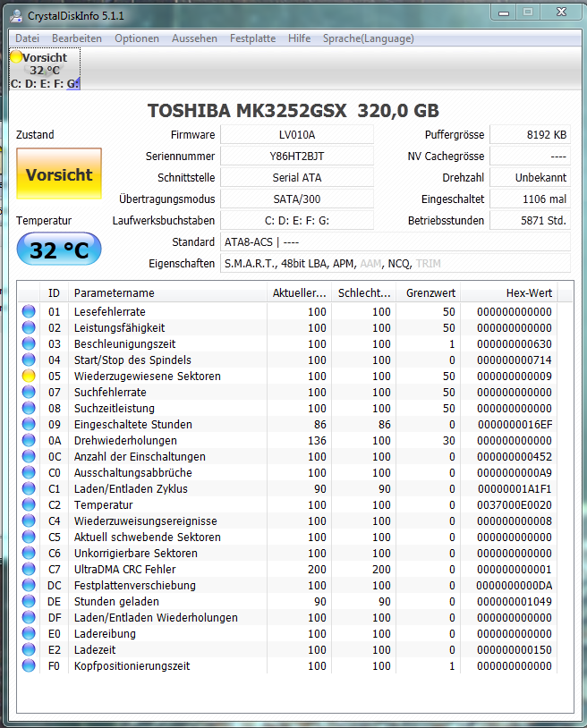This screenshot has height=728, width=587.
Task: Click the blue status icon for Stunden geladen
Action: [29, 601]
